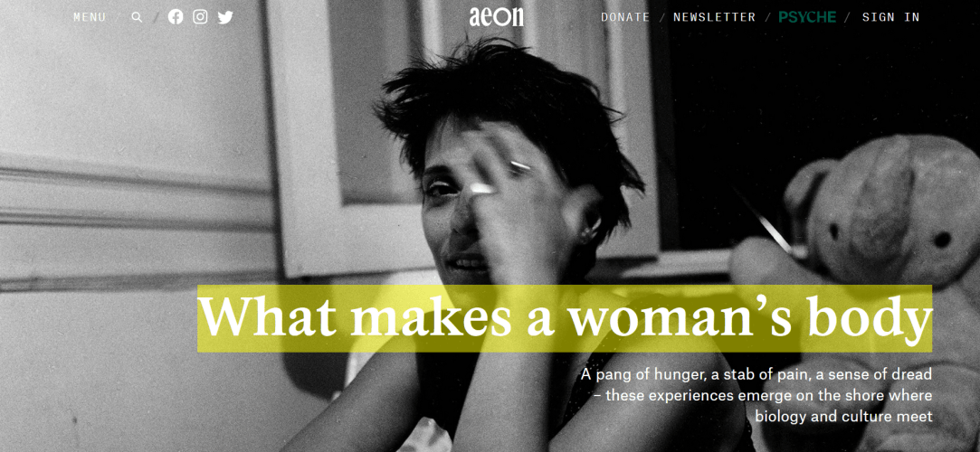This screenshot has height=452, width=980.
Task: Visit the green PSYCHE link
Action: coord(807,17)
